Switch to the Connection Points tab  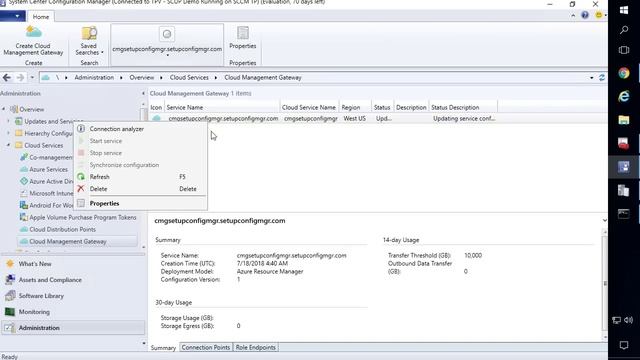pyautogui.click(x=206, y=347)
